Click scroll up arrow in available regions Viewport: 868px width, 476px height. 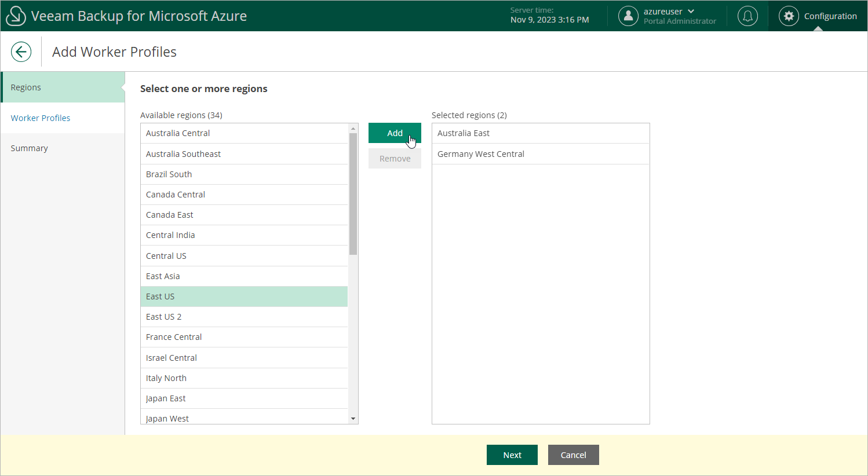tap(353, 128)
